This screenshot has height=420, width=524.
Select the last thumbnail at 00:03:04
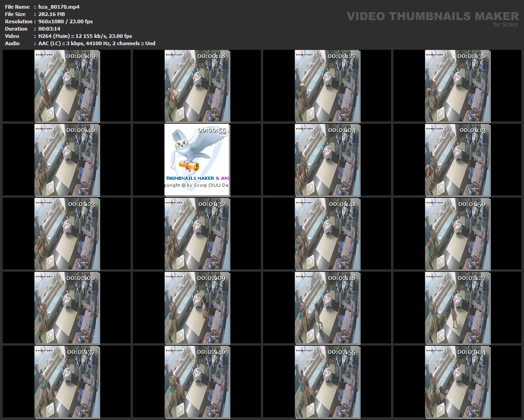tap(457, 382)
